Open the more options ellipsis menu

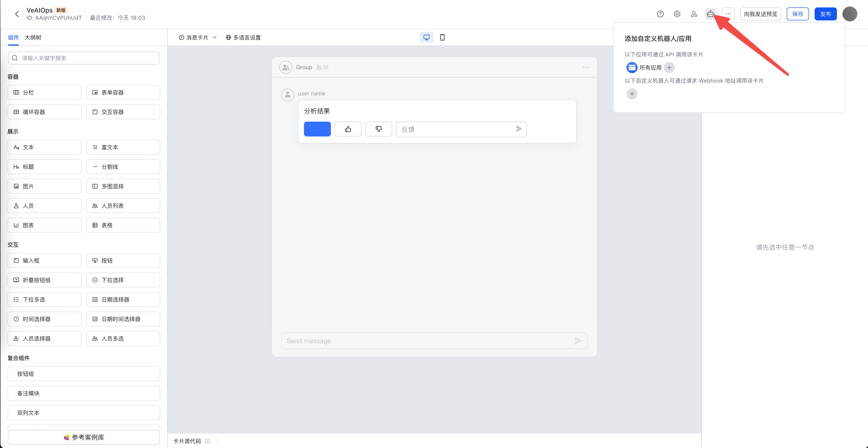(x=728, y=14)
